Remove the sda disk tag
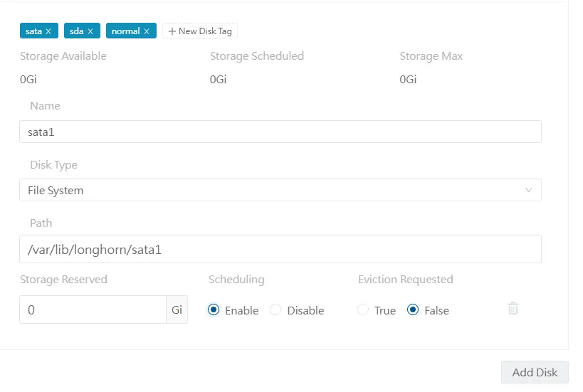The width and height of the screenshot is (583, 392). [90, 31]
